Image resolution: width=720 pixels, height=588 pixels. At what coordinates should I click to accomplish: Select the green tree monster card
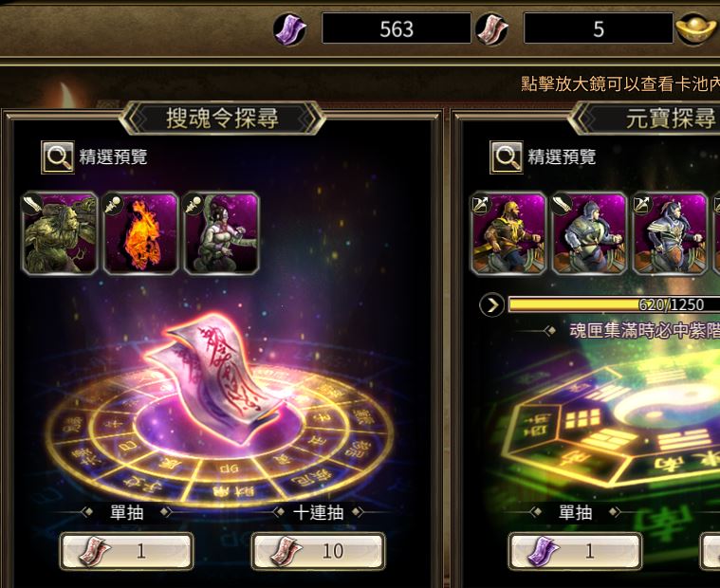click(x=60, y=233)
